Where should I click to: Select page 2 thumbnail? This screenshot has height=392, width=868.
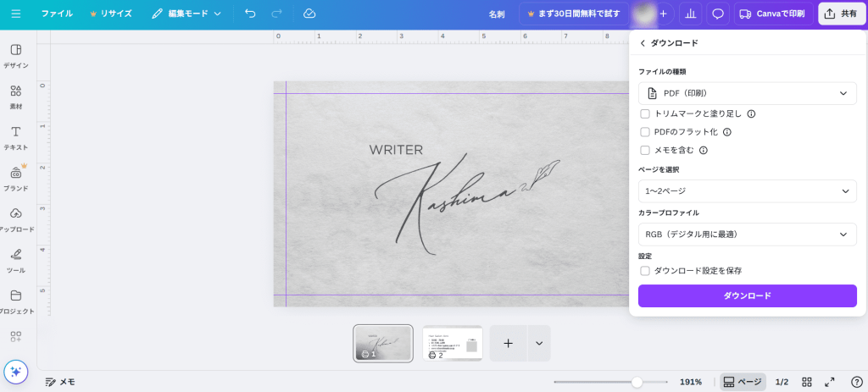453,344
